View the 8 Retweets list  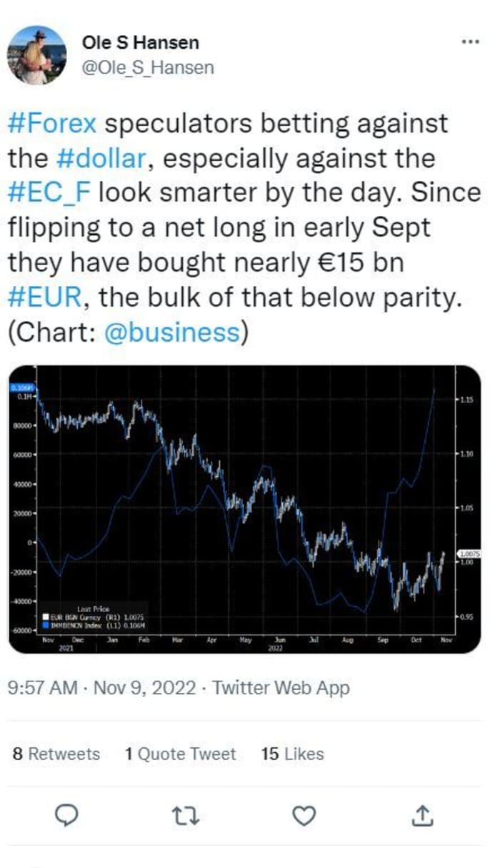pos(57,754)
